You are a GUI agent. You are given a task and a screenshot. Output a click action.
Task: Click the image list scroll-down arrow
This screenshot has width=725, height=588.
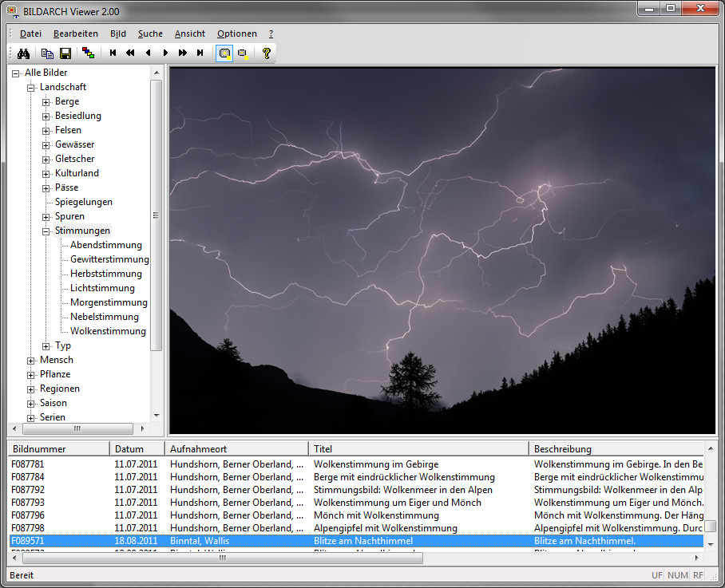[x=711, y=545]
